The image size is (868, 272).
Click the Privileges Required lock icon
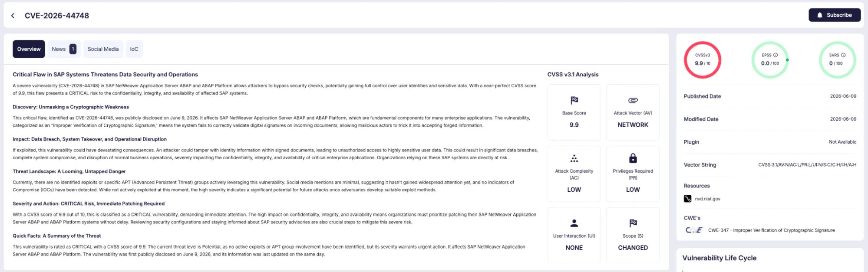(x=633, y=158)
